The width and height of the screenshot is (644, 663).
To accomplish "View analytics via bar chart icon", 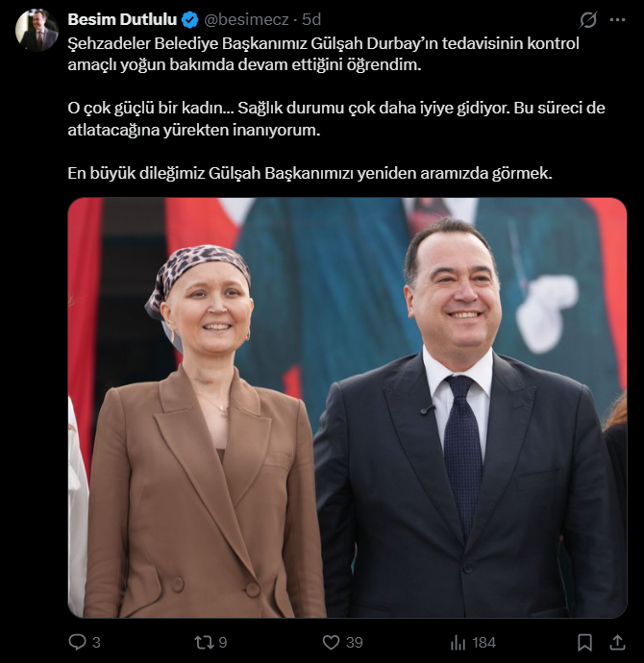I will coord(458,643).
